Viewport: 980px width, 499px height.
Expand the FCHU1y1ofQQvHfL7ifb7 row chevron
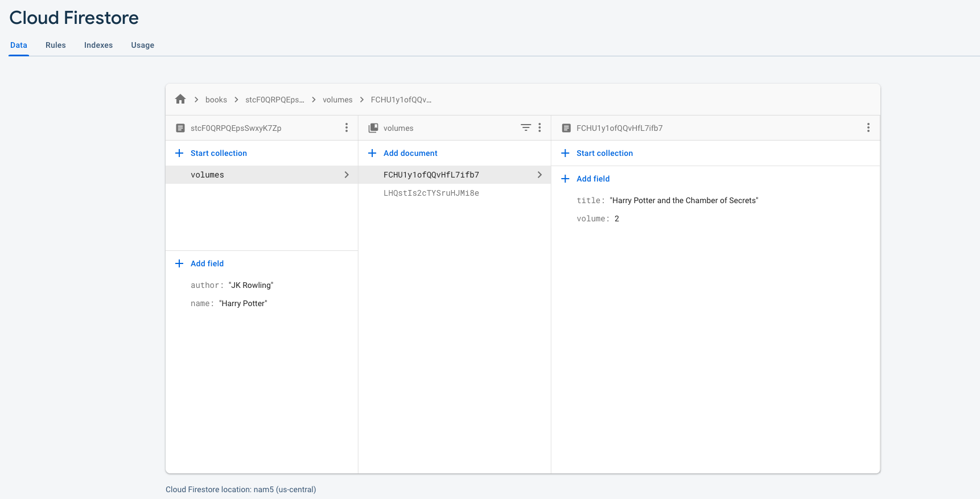(x=539, y=175)
